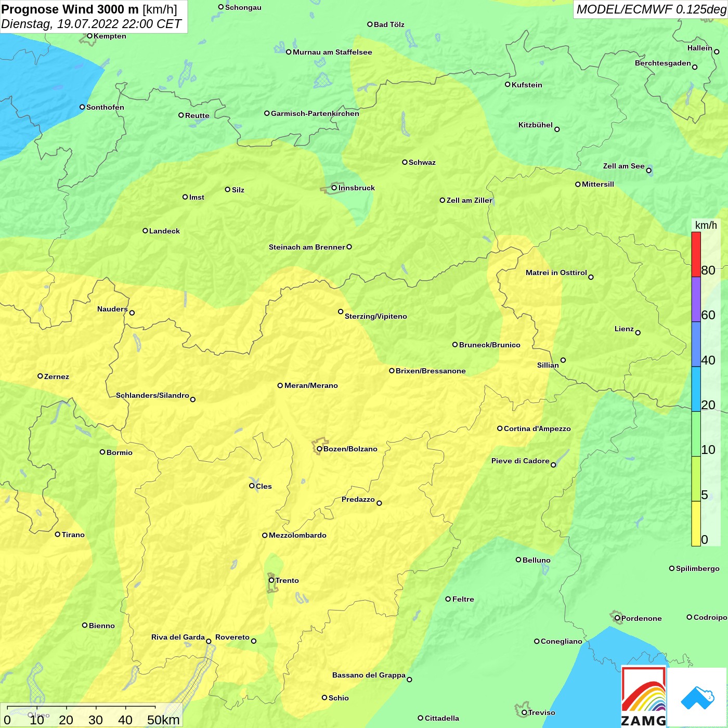Click the Tirano label
Image resolution: width=728 pixels, height=728 pixels.
pyautogui.click(x=73, y=535)
